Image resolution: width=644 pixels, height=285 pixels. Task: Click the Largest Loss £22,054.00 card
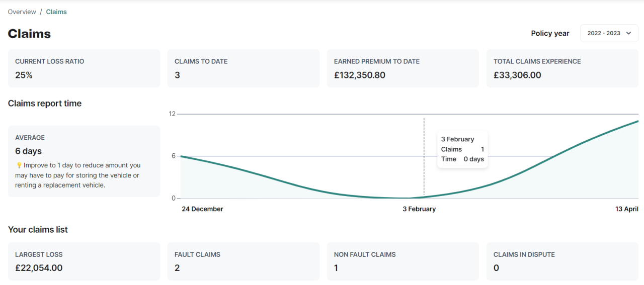pyautogui.click(x=84, y=261)
